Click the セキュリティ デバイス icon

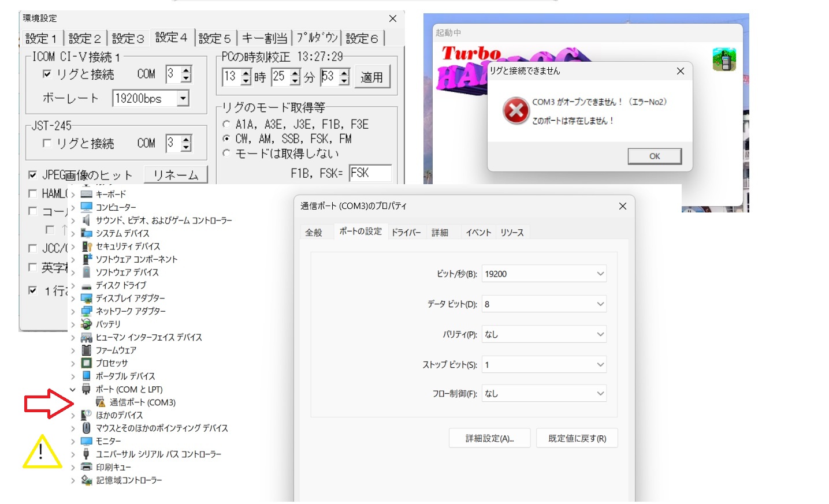click(x=87, y=246)
